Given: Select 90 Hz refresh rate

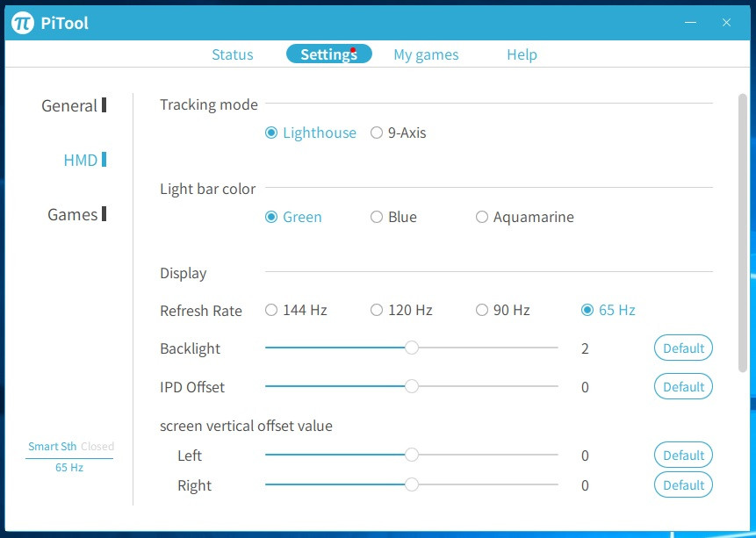Looking at the screenshot, I should [482, 311].
